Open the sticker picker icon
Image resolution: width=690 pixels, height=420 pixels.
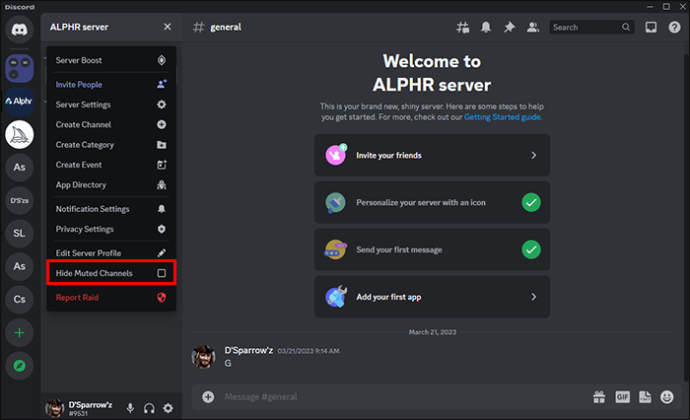pos(645,397)
